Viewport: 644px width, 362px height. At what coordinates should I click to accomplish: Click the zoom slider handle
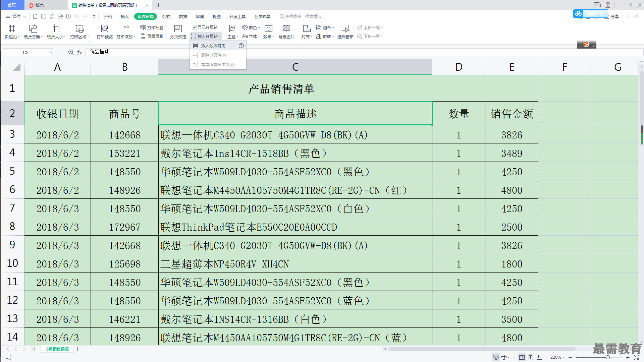point(607,357)
